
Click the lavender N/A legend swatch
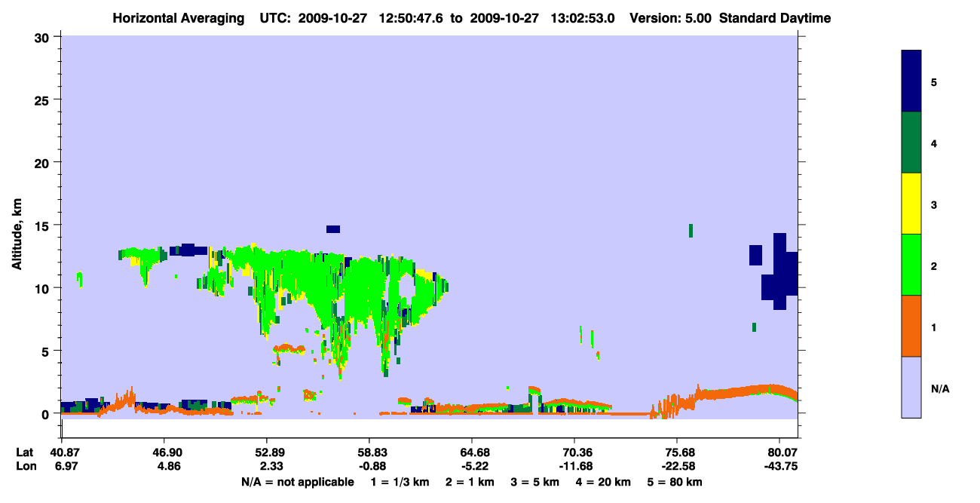coord(911,387)
